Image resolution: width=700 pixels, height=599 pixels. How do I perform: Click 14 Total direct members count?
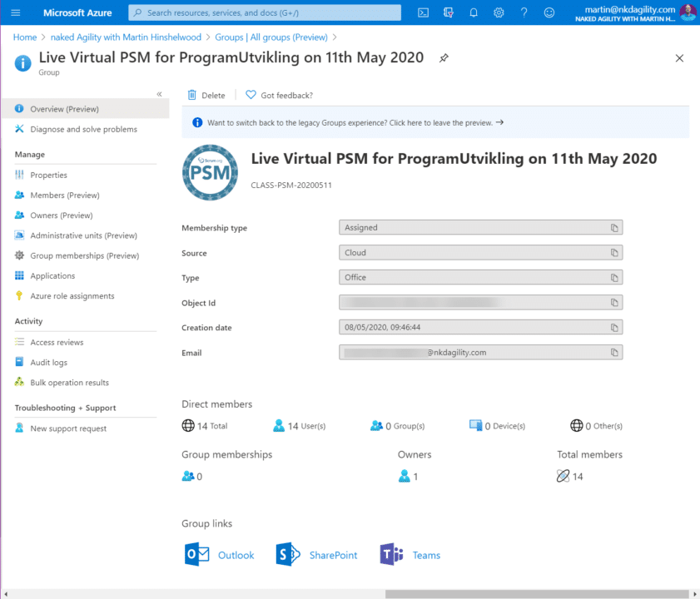tap(205, 426)
